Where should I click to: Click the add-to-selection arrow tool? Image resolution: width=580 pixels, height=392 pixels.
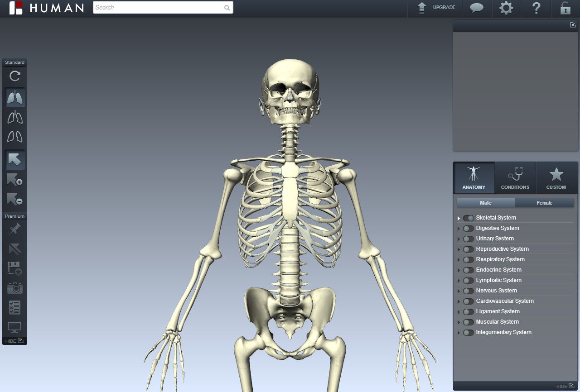15,180
